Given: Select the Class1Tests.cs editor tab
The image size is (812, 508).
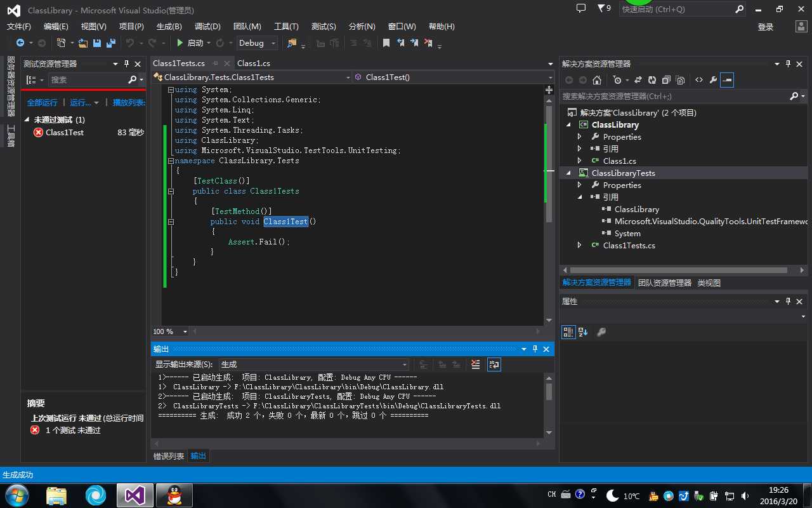Looking at the screenshot, I should (179, 63).
